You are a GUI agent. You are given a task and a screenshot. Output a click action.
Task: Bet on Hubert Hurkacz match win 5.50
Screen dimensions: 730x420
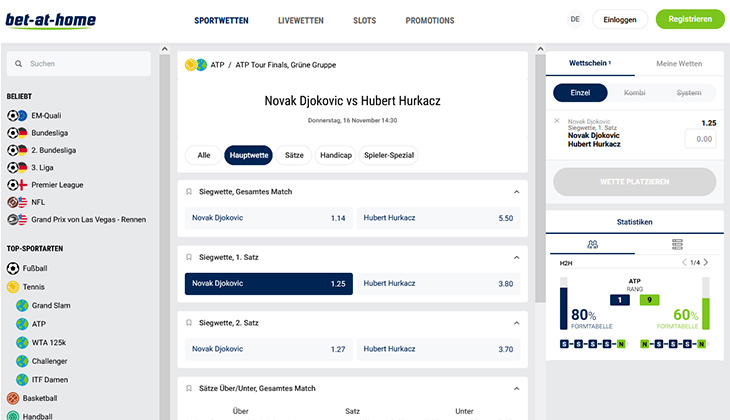438,218
